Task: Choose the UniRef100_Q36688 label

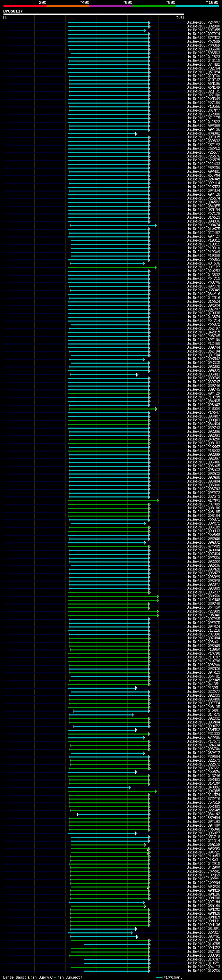Action: 203,49
